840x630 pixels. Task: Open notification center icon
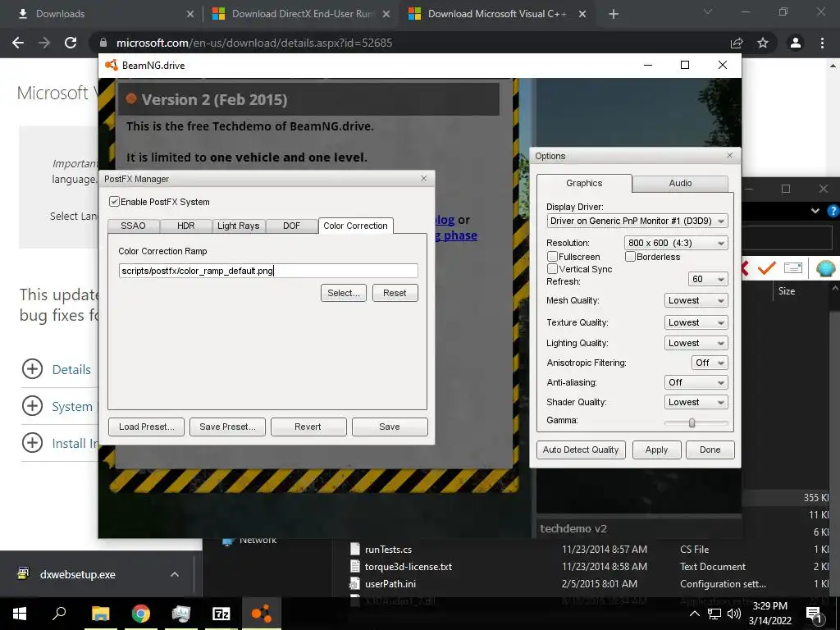(x=815, y=614)
